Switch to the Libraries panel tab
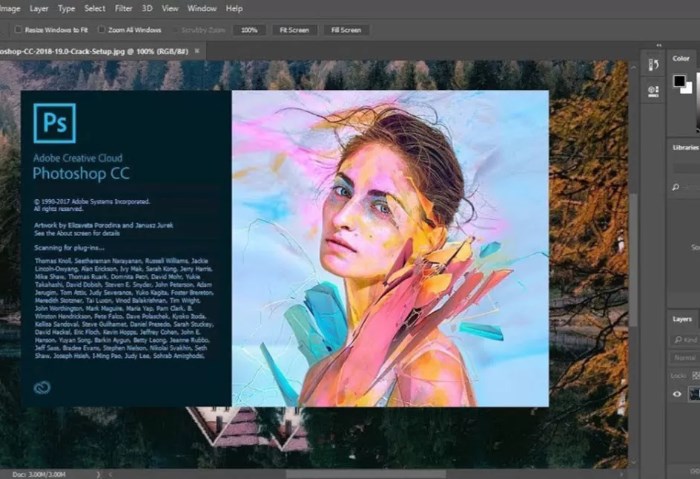 (x=685, y=147)
